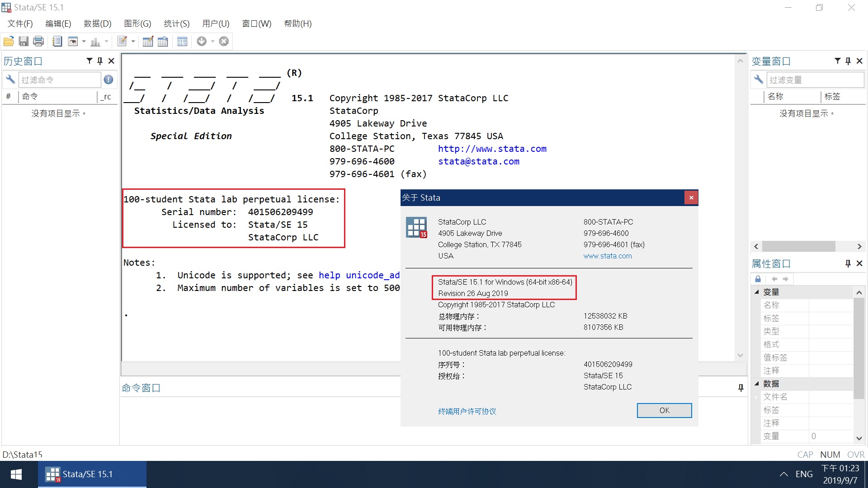The height and width of the screenshot is (488, 868).
Task: Open the 终端用户许可协议 link
Action: (467, 411)
